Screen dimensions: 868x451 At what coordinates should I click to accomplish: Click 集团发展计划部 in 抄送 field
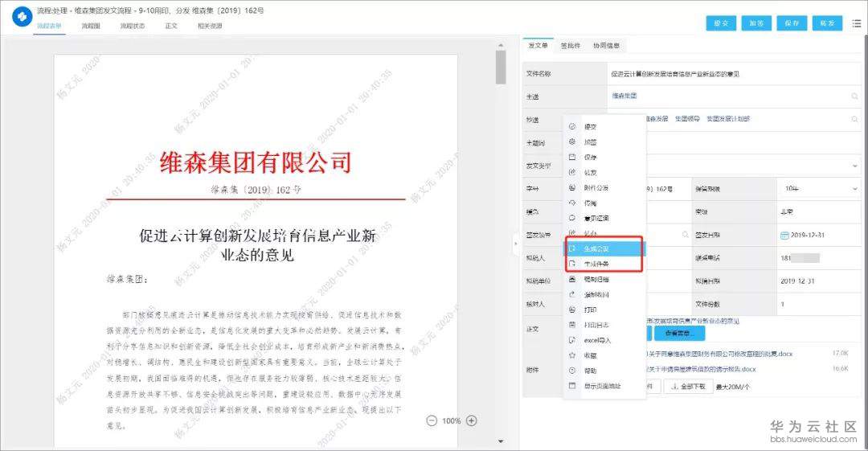click(728, 118)
